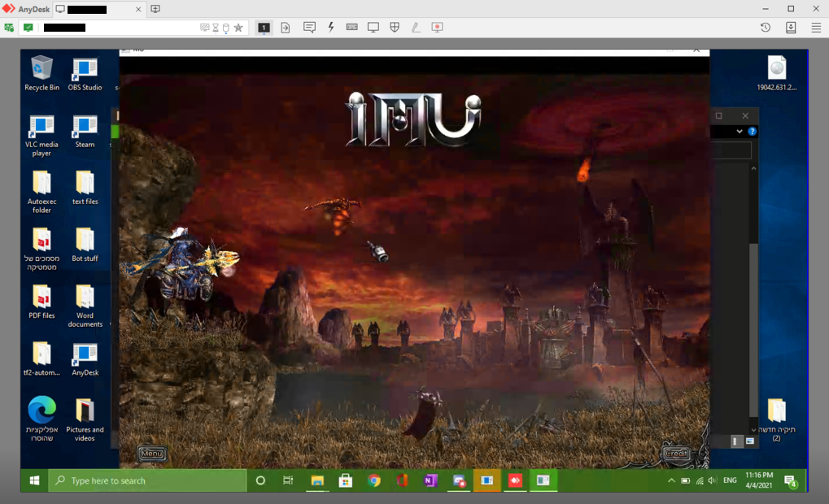Open the AnyDesk hamburger main menu
Viewport: 829px width, 504px height.
click(x=816, y=28)
